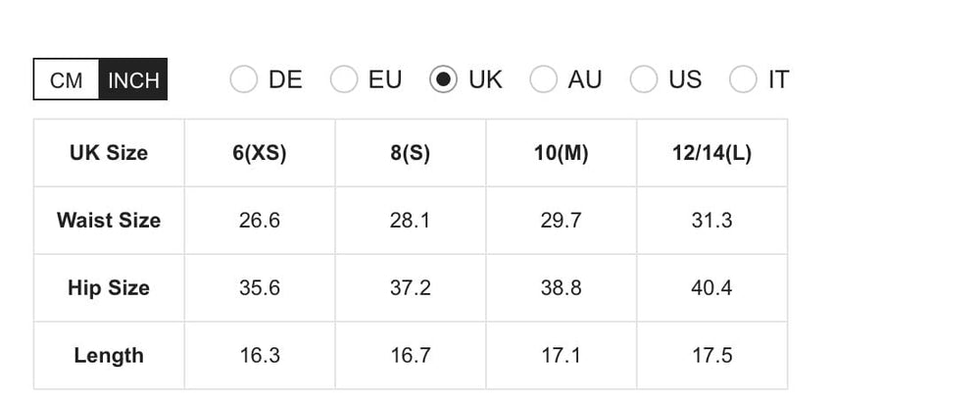Switch measurement units to CM
980x406 pixels.
[67, 80]
